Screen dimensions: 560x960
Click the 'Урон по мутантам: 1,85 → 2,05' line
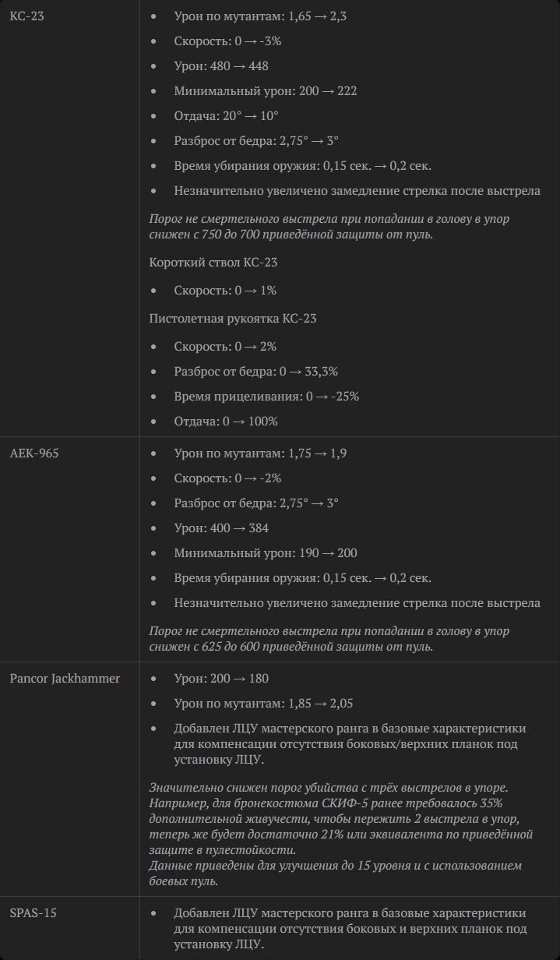tap(263, 704)
